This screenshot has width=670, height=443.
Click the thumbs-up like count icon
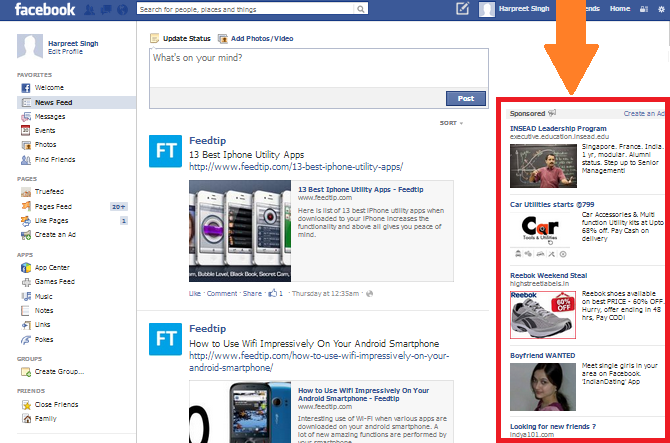click(x=273, y=293)
